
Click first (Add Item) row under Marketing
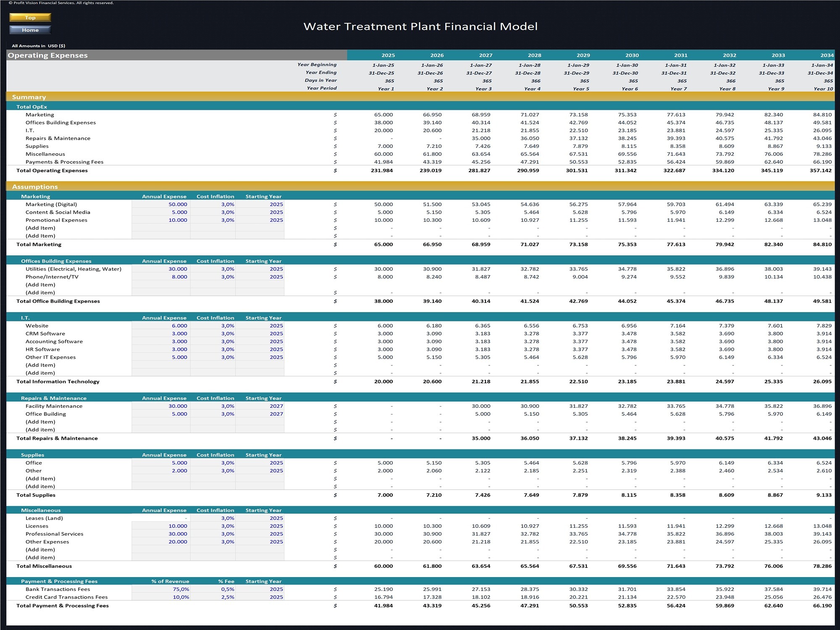click(40, 228)
